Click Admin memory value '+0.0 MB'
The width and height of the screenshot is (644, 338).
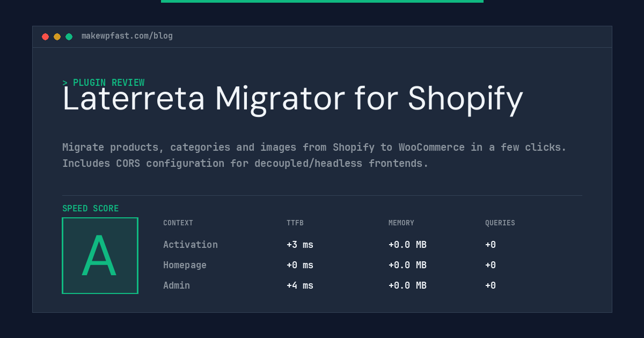(x=407, y=285)
